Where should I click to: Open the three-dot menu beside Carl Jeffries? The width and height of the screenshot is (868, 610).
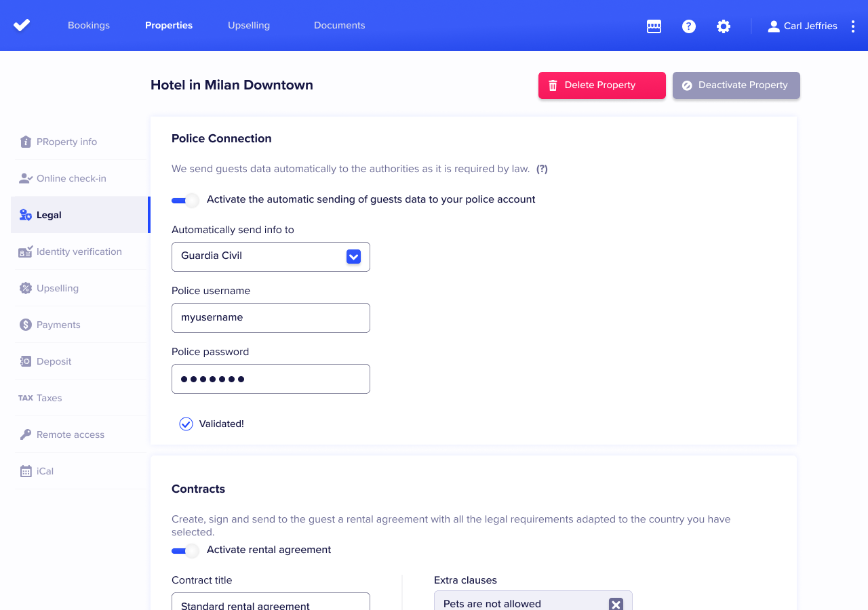point(853,26)
